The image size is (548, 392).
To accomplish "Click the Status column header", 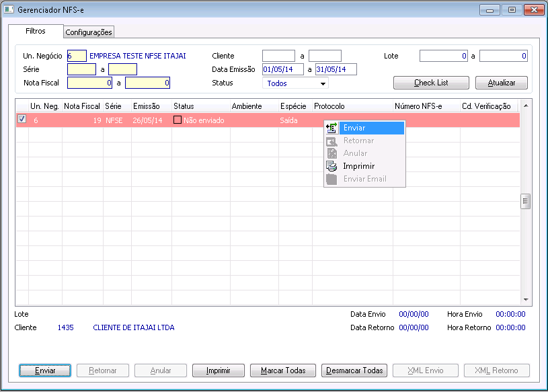I will (x=201, y=106).
